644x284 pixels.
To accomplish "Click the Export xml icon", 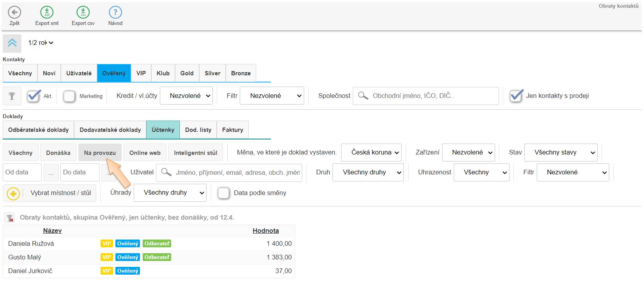I will point(47,12).
